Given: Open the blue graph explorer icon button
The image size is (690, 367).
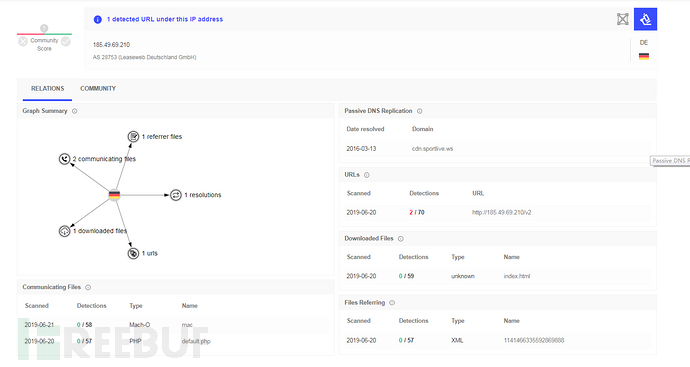Looking at the screenshot, I should (645, 19).
